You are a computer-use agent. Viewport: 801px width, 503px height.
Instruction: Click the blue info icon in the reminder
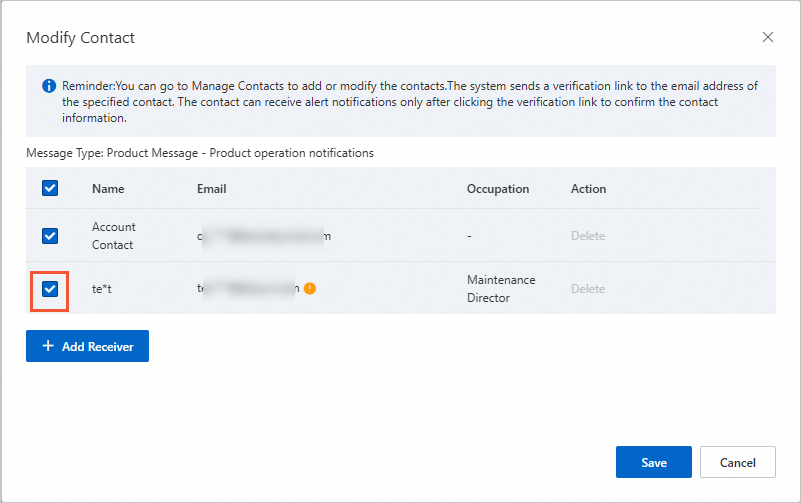(49, 86)
